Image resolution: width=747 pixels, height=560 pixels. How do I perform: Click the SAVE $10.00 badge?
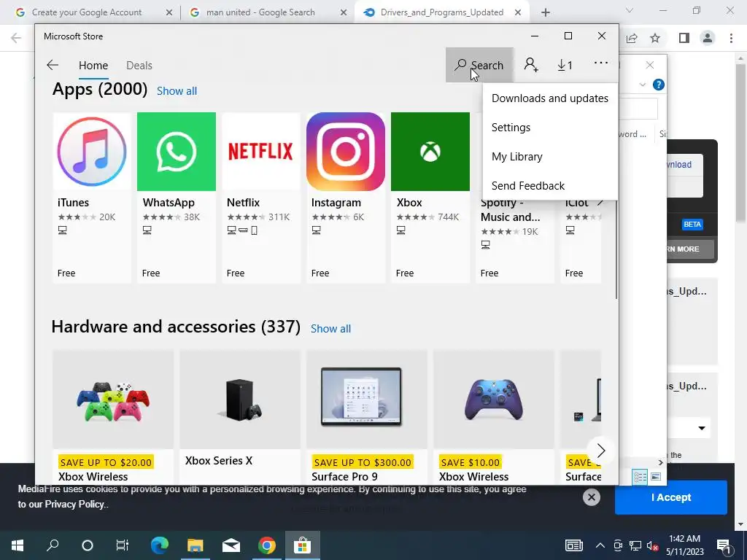471,462
